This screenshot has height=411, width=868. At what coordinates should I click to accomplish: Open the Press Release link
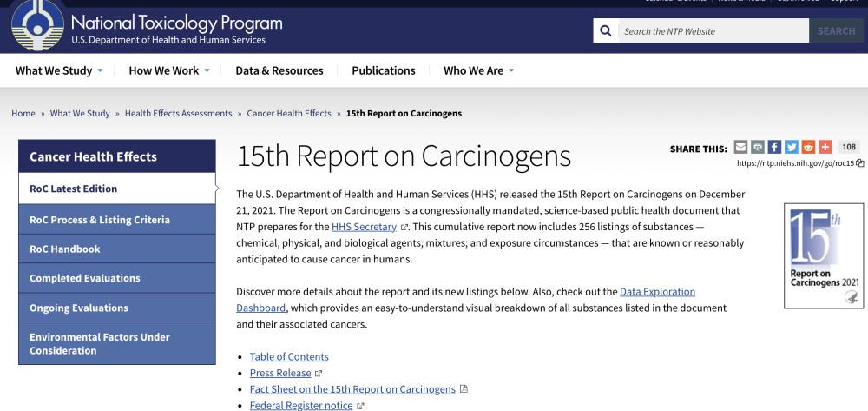tap(280, 373)
